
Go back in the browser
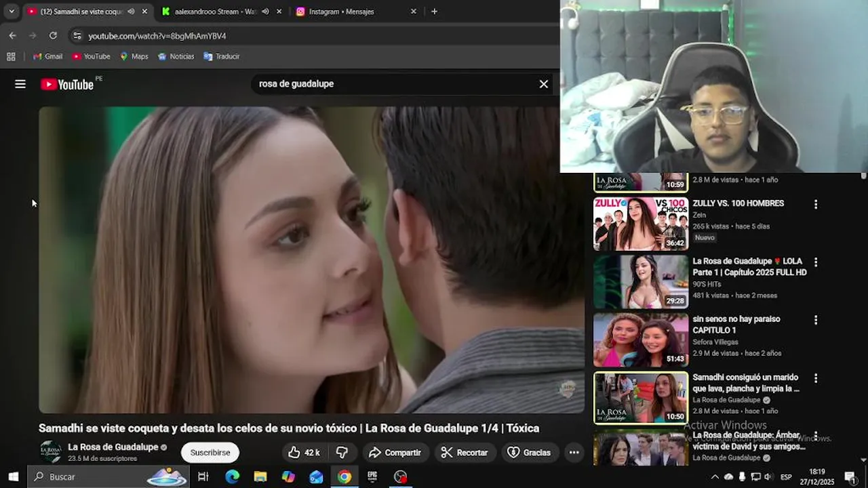pyautogui.click(x=12, y=36)
